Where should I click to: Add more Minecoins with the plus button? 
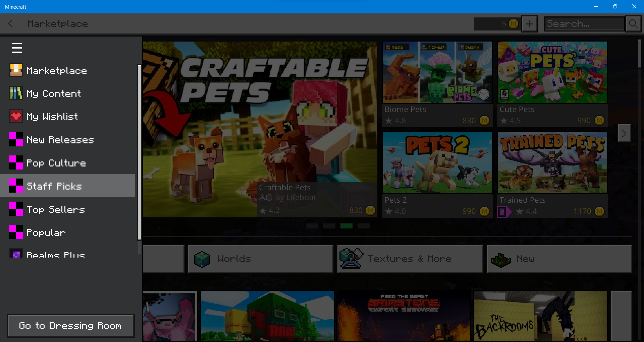(x=530, y=24)
